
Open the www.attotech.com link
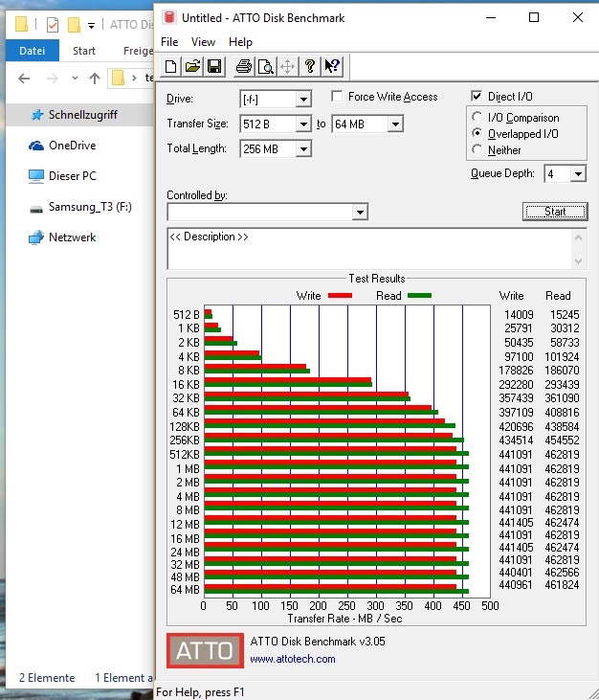tap(293, 659)
